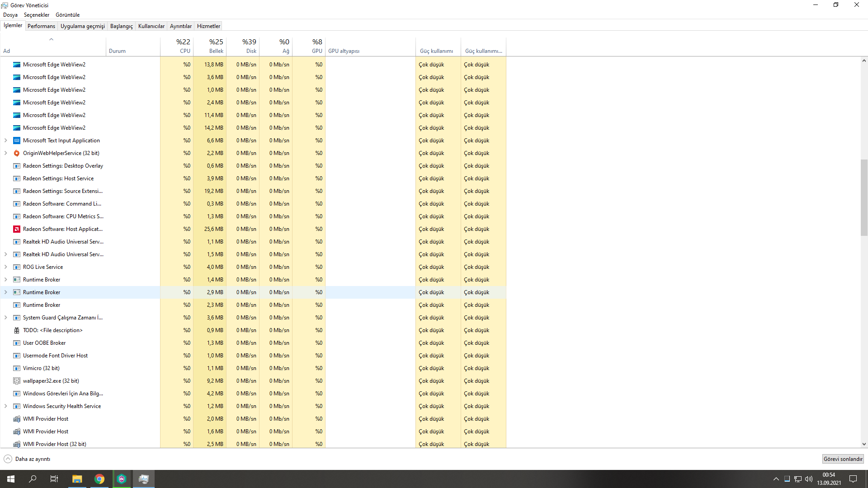The height and width of the screenshot is (488, 868).
Task: Expand the System Guard runtime process
Action: pyautogui.click(x=6, y=318)
